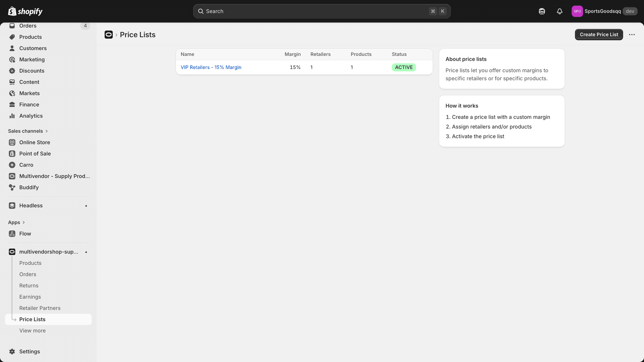Open notifications via the bell icon
Screen dimensions: 644x362
click(x=559, y=11)
